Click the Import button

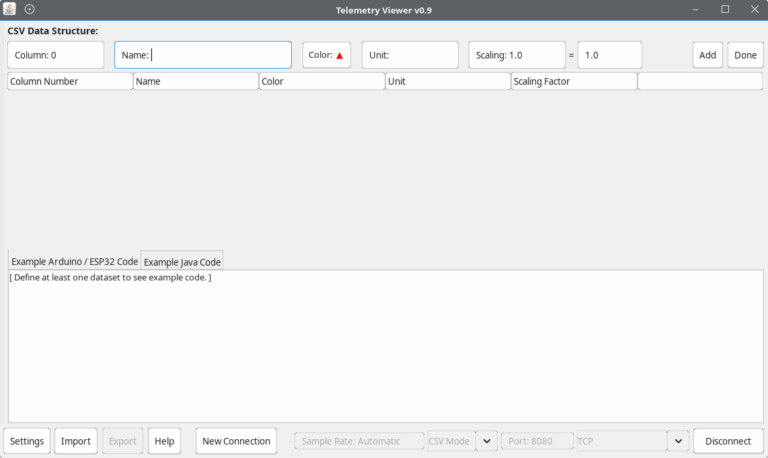tap(75, 441)
